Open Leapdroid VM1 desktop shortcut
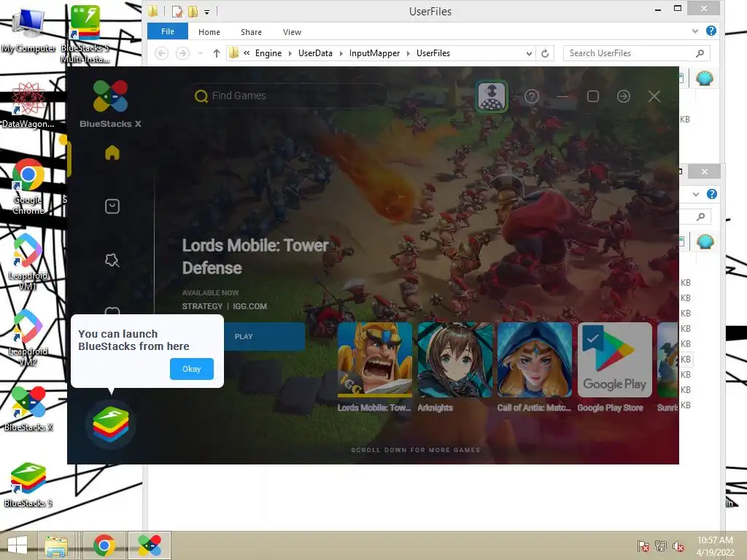747x560 pixels. pyautogui.click(x=28, y=262)
